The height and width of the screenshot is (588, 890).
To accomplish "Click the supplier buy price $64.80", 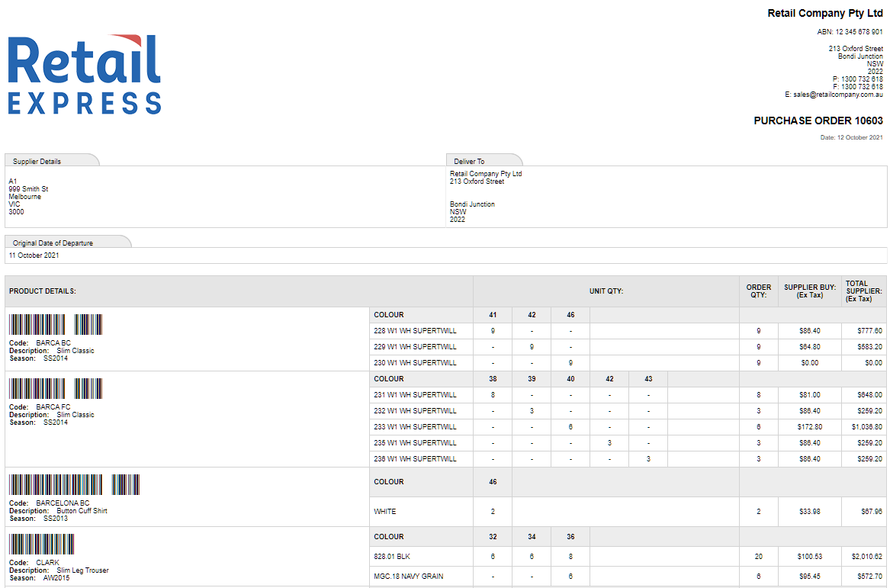I will 809,347.
